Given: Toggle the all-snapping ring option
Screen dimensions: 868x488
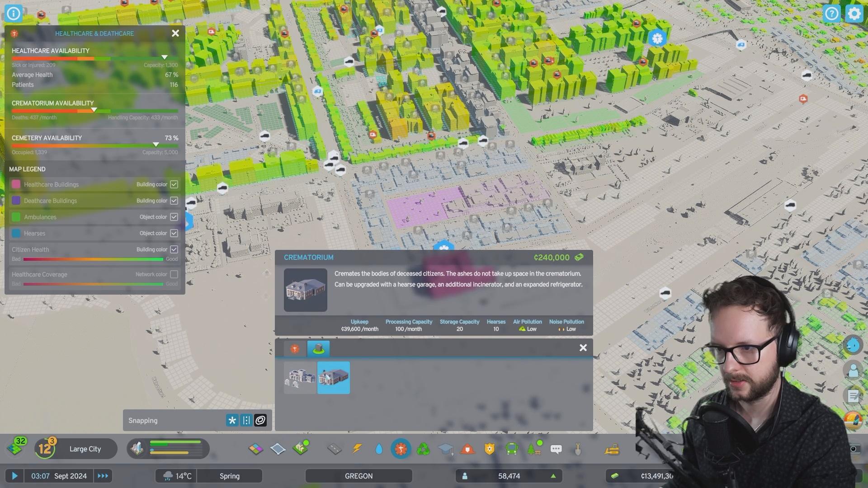Looking at the screenshot, I should [260, 420].
